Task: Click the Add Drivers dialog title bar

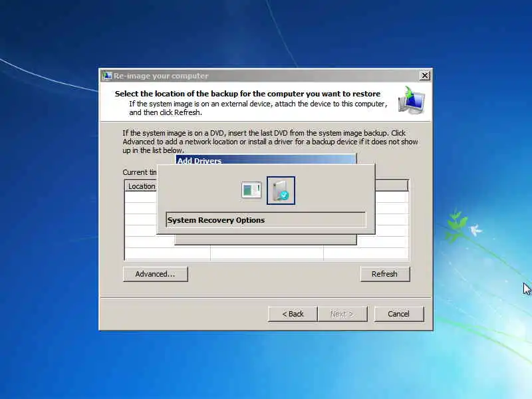Action: click(x=266, y=160)
